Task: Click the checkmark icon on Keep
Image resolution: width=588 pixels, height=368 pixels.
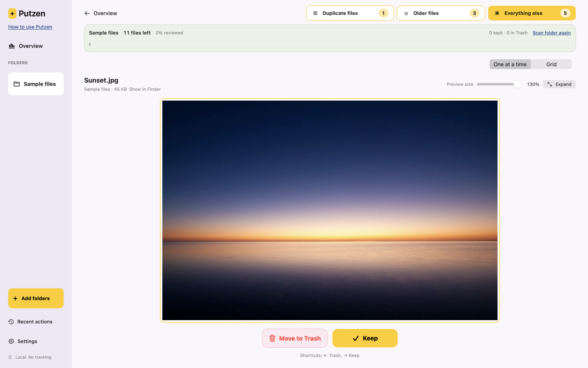Action: (x=356, y=338)
